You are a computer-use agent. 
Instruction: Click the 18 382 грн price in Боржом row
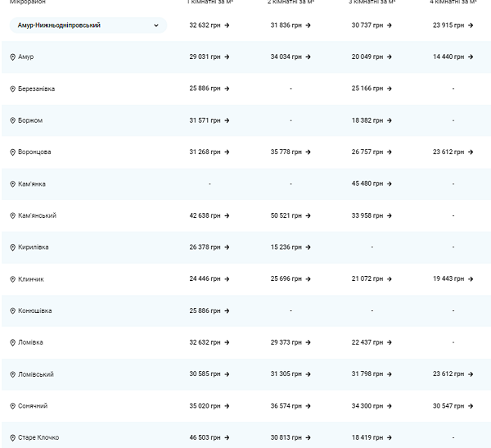[x=366, y=120]
